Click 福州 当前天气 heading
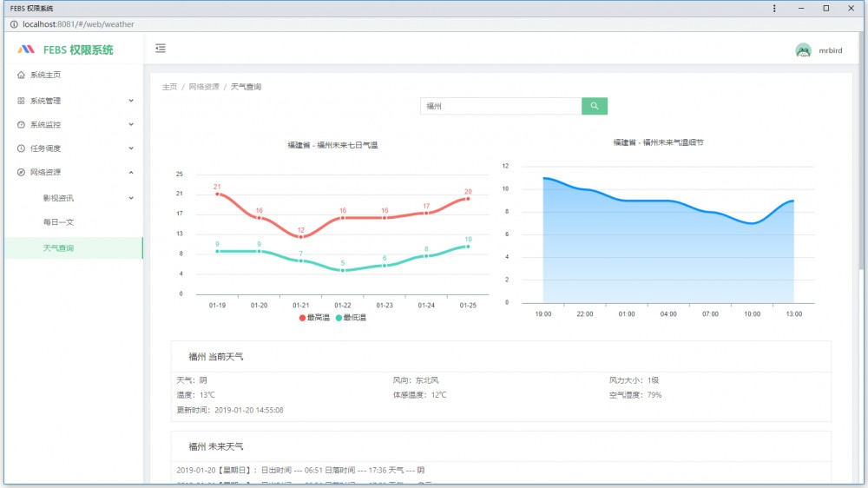Screen dimensions: 868x488 (x=216, y=357)
